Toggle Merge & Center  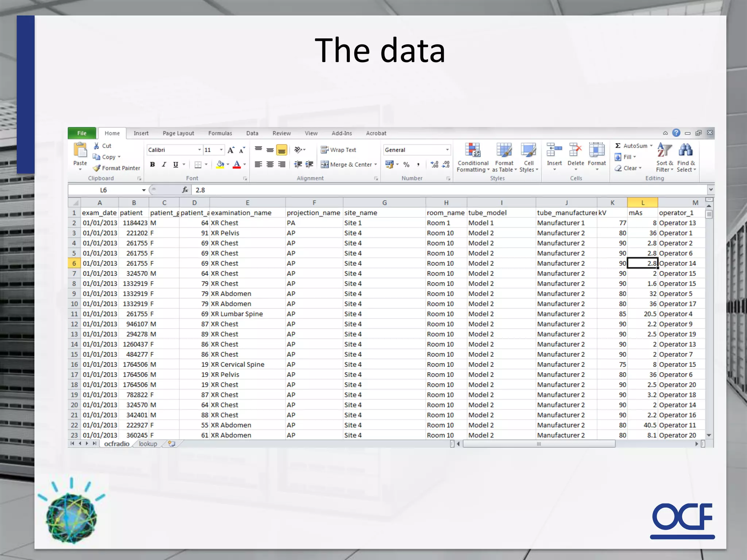coord(347,164)
